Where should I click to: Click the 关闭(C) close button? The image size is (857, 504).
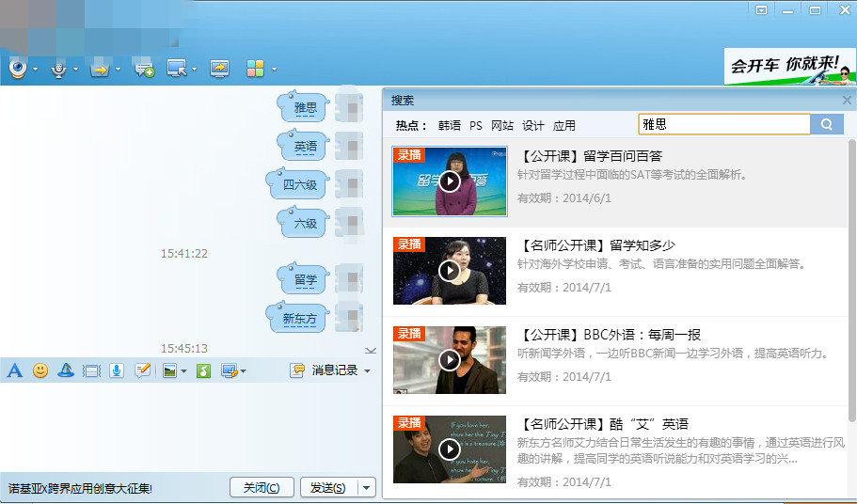tap(262, 487)
